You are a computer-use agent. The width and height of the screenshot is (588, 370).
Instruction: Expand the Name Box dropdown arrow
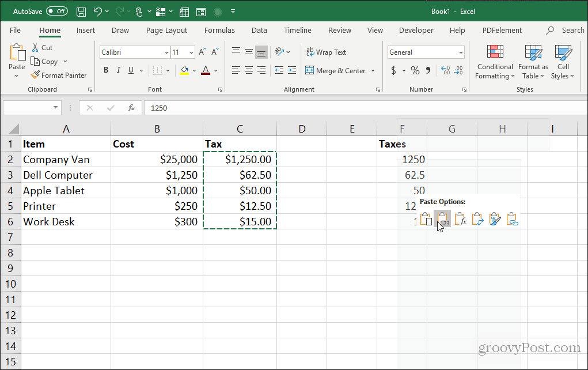[x=55, y=108]
